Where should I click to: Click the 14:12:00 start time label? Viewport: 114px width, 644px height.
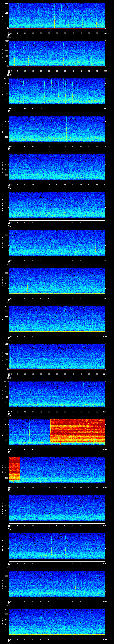coord(9,450)
